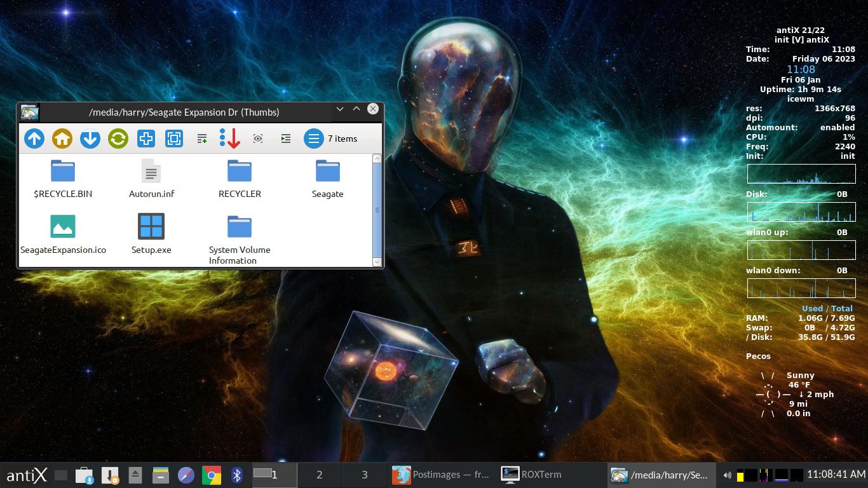
Task: Switch to Postimages browser task
Action: click(x=442, y=475)
